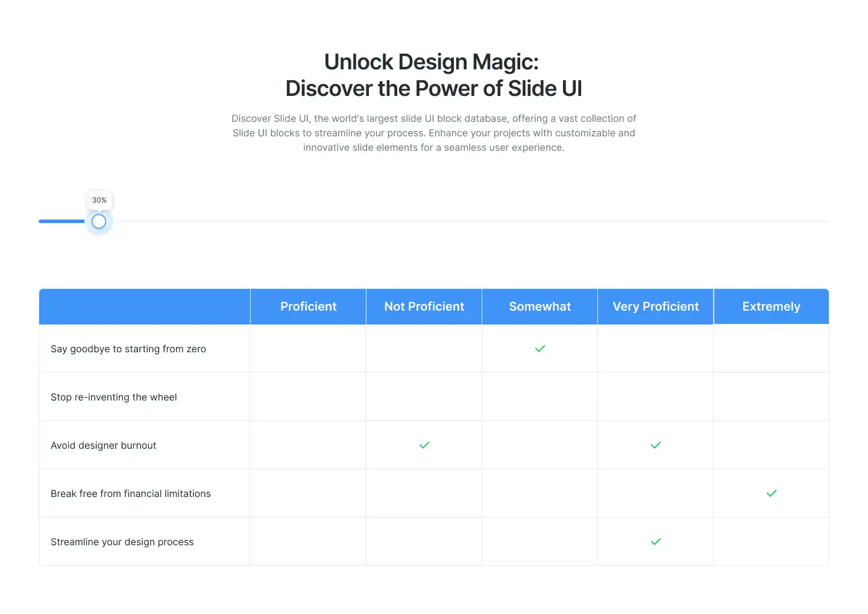Click the blue filled slider track portion
The image size is (868, 614).
pyautogui.click(x=61, y=221)
